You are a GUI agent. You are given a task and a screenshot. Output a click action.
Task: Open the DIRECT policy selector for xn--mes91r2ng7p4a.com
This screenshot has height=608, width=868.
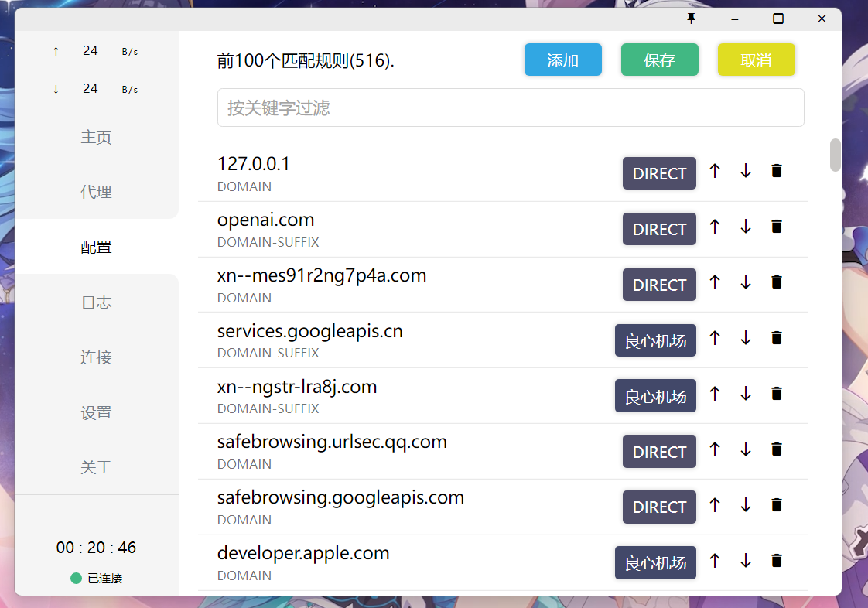tap(659, 285)
